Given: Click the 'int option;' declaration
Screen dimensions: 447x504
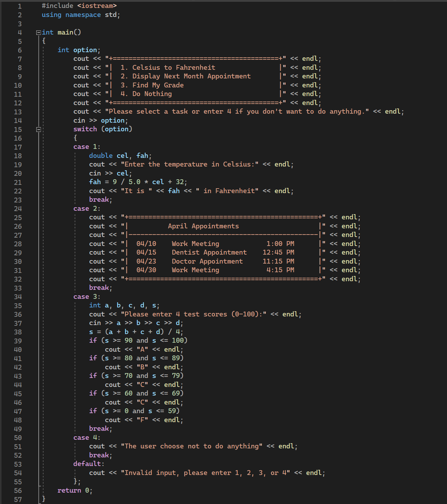Looking at the screenshot, I should tap(79, 50).
